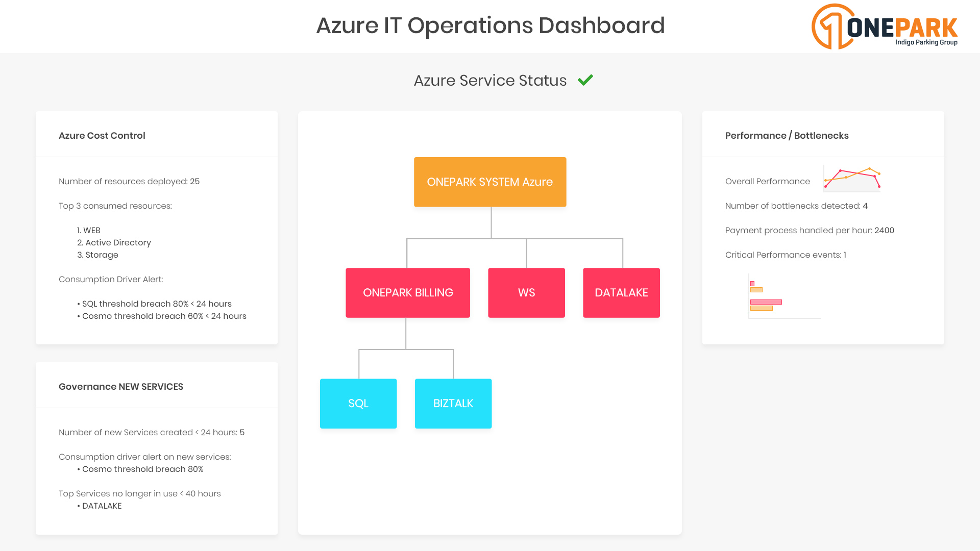Image resolution: width=980 pixels, height=551 pixels.
Task: Select the WS service node
Action: pos(526,293)
